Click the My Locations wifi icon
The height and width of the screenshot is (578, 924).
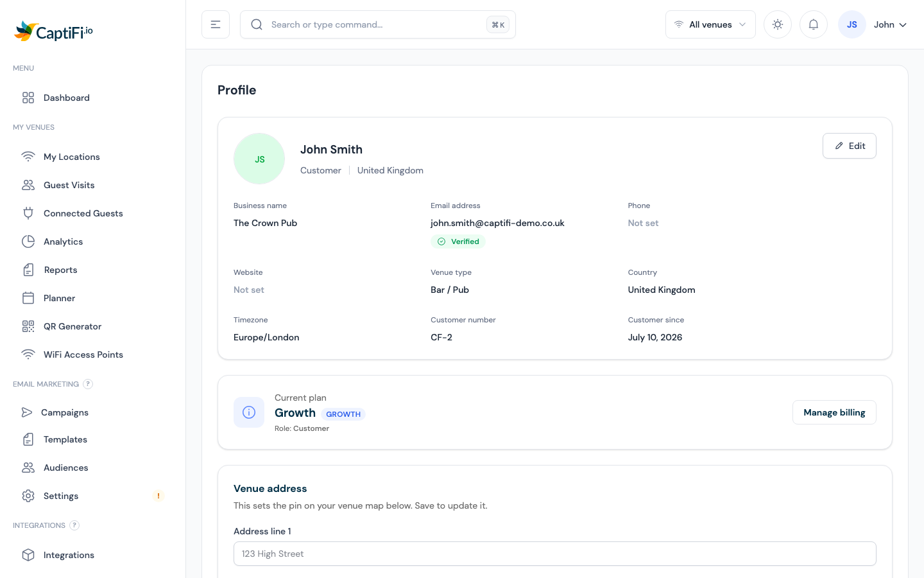[x=28, y=157]
